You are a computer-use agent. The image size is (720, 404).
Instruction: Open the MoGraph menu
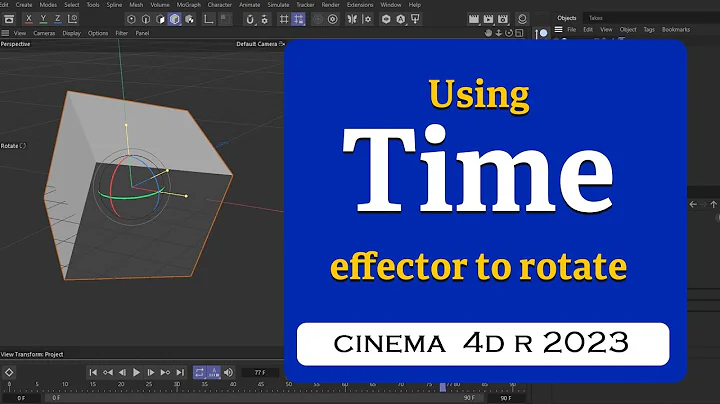point(189,5)
